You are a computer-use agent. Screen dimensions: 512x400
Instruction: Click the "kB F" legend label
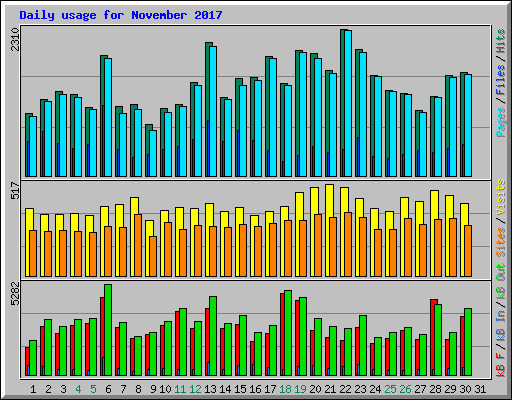point(501,365)
